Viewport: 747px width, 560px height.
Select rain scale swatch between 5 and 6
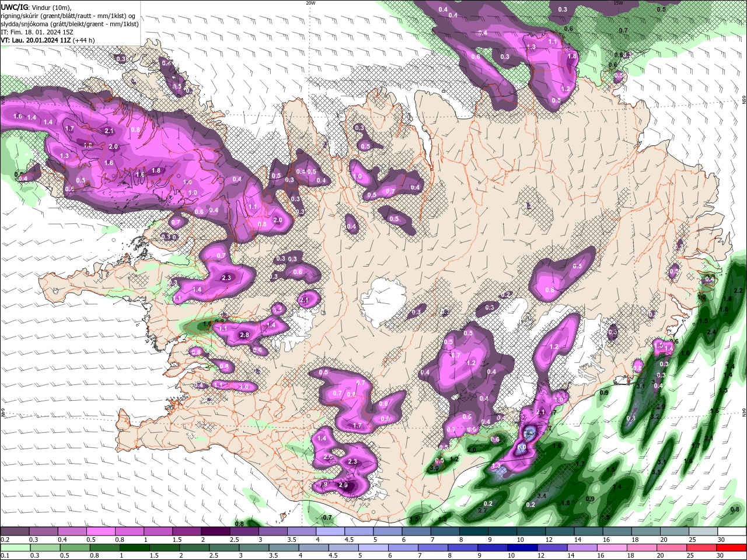pyautogui.click(x=373, y=548)
